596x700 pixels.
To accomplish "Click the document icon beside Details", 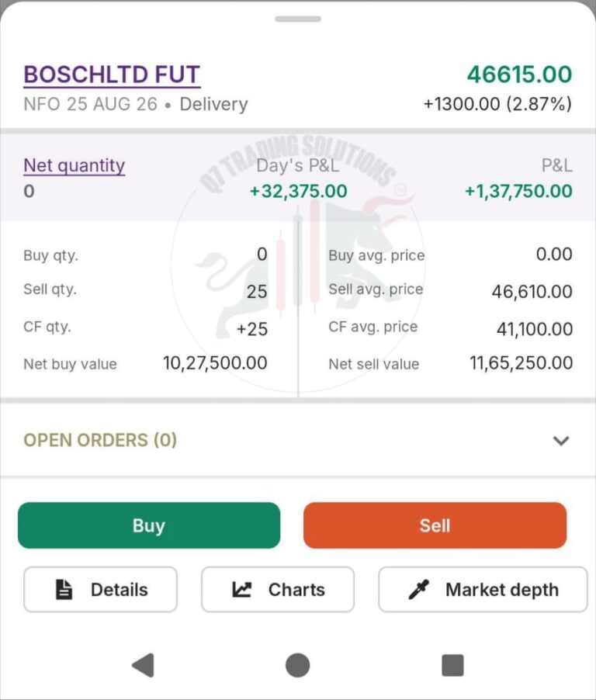I will tap(64, 589).
